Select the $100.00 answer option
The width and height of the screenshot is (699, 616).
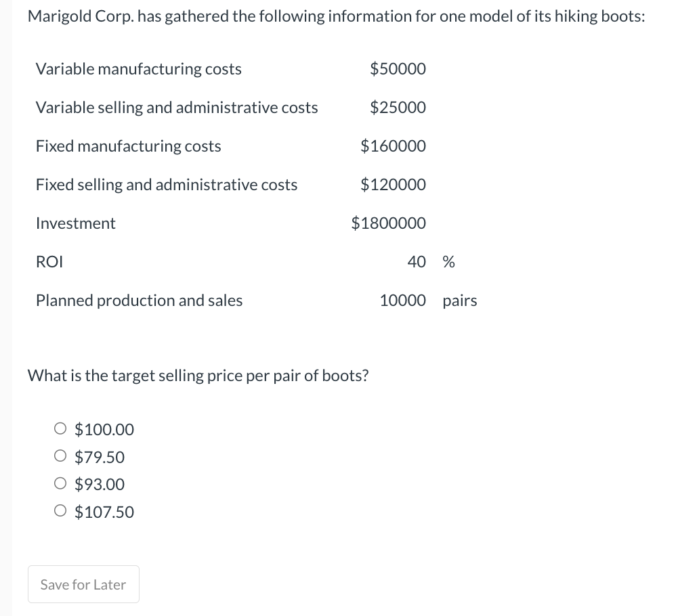pyautogui.click(x=60, y=427)
